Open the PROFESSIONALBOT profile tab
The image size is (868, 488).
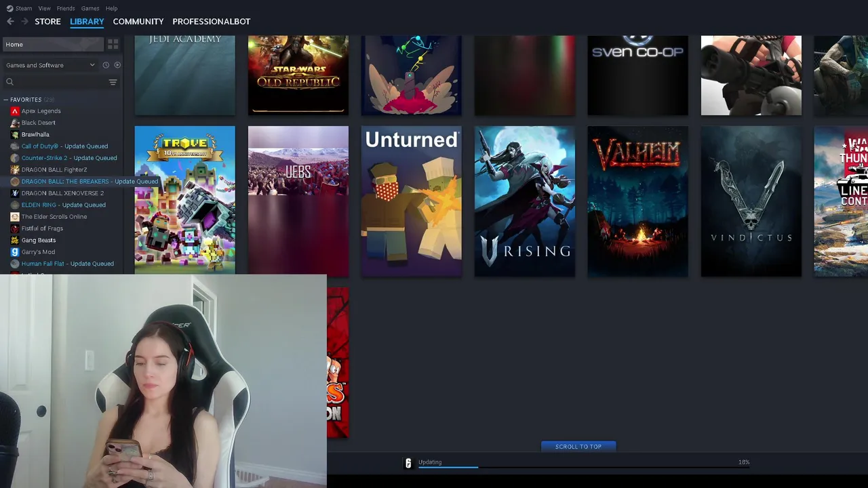(211, 22)
